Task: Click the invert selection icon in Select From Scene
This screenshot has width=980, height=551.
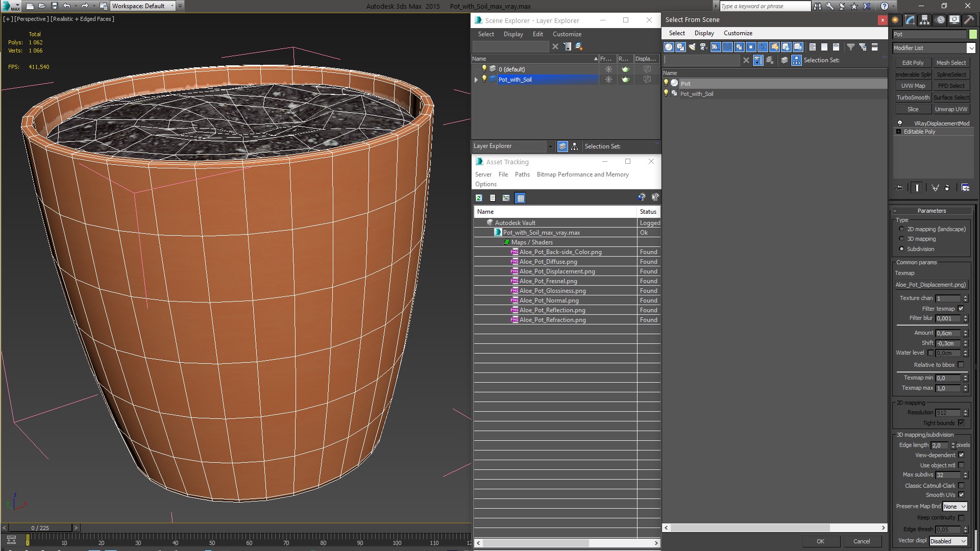Action: click(x=836, y=47)
